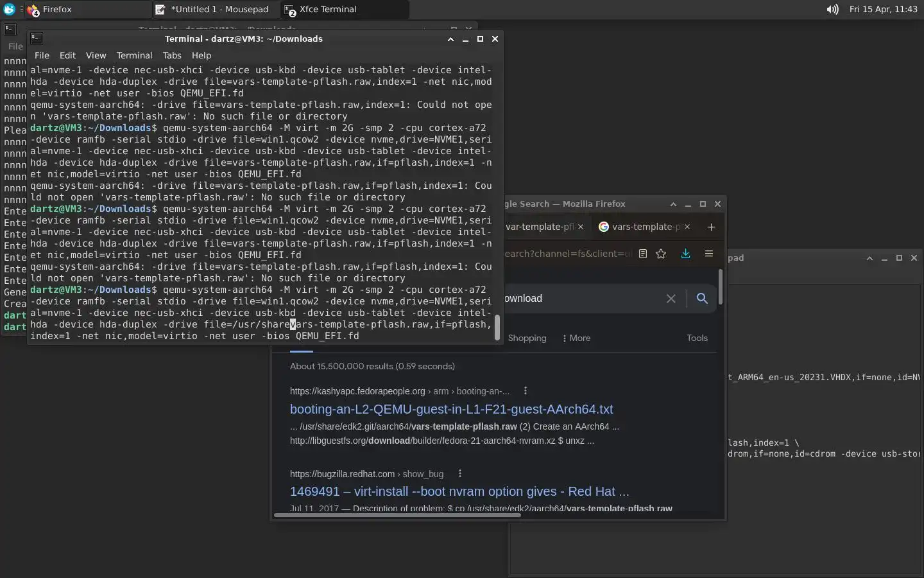Viewport: 924px width, 578px height.
Task: Open the Firefox hamburger application menu
Action: click(x=709, y=254)
